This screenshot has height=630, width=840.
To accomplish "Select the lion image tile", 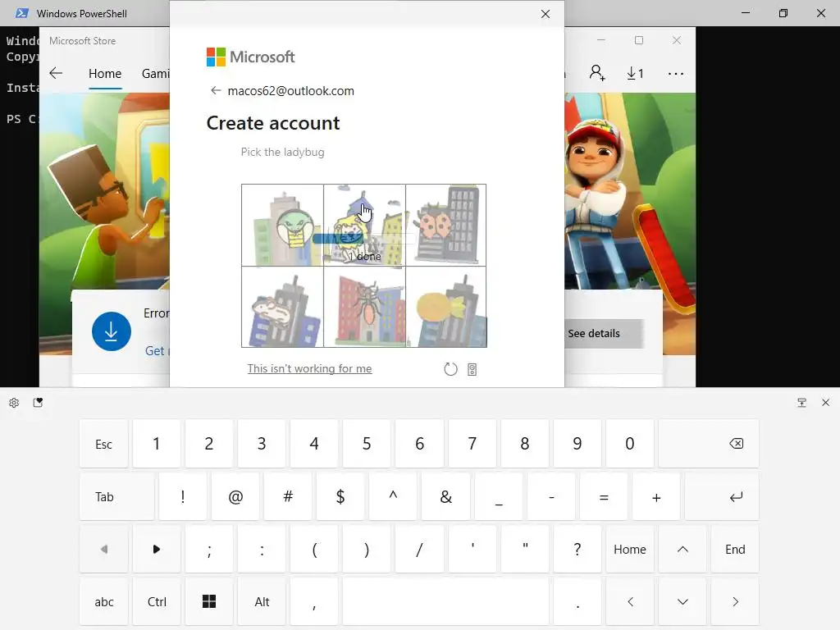I will pos(364,225).
